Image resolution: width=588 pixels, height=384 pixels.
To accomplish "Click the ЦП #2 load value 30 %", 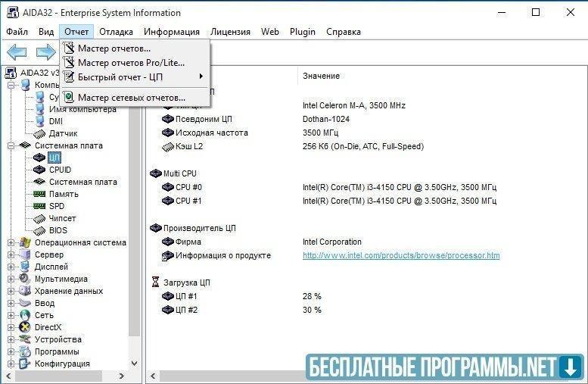I will (312, 310).
